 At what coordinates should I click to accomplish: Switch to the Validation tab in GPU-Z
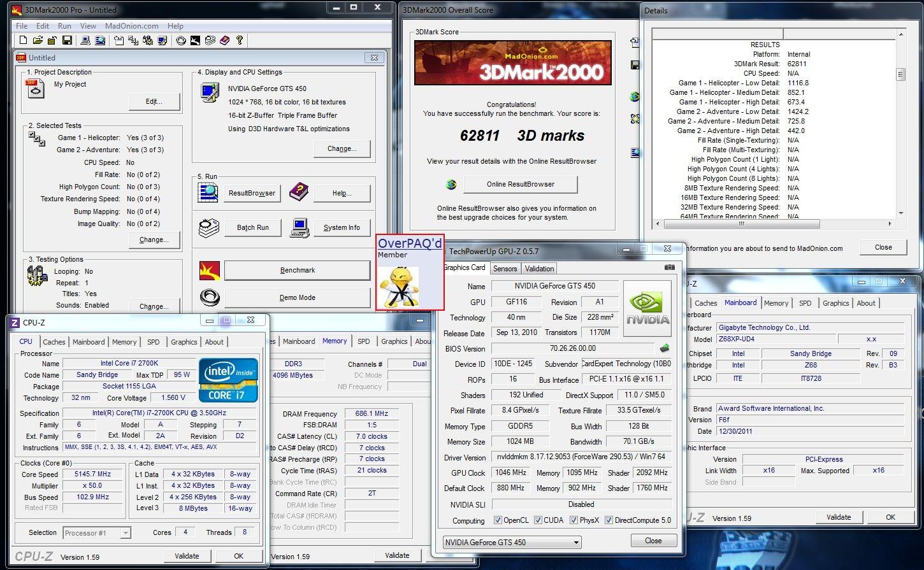(x=540, y=269)
